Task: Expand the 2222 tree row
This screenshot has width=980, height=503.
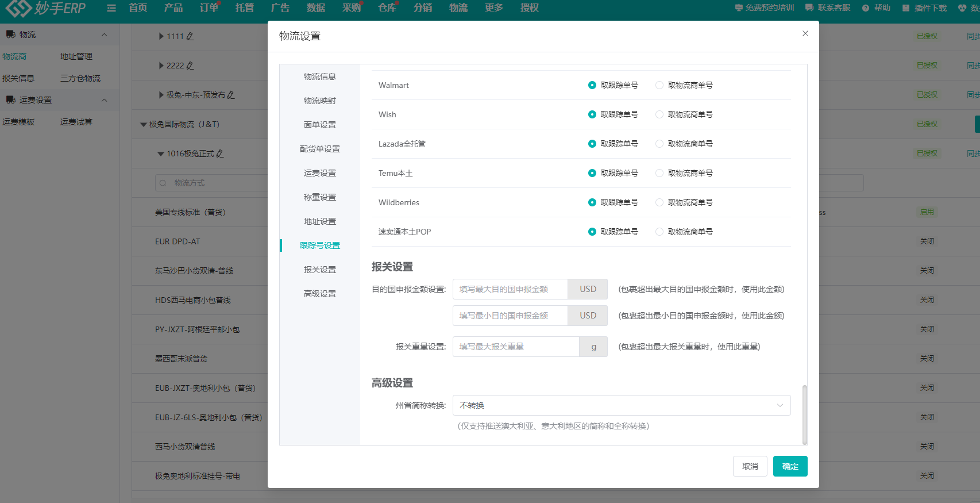Action: click(x=161, y=66)
